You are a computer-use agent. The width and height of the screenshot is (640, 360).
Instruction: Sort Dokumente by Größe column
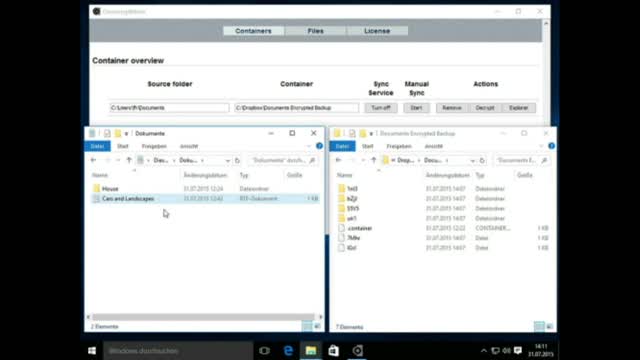tap(294, 175)
